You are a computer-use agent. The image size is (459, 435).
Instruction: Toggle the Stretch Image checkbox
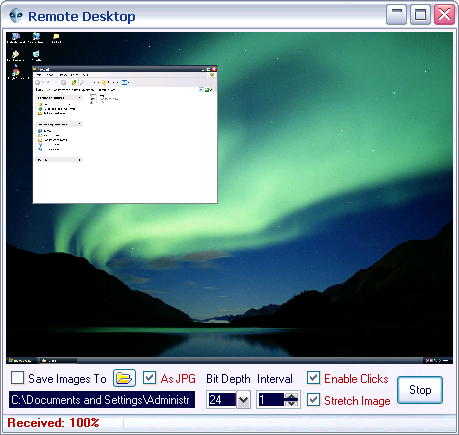point(313,400)
